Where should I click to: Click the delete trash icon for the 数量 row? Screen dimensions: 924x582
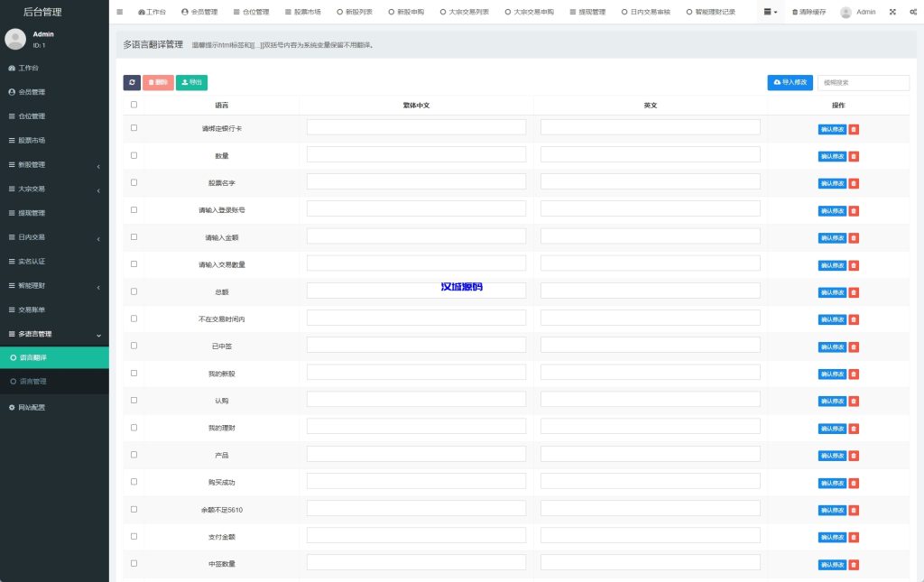point(854,156)
